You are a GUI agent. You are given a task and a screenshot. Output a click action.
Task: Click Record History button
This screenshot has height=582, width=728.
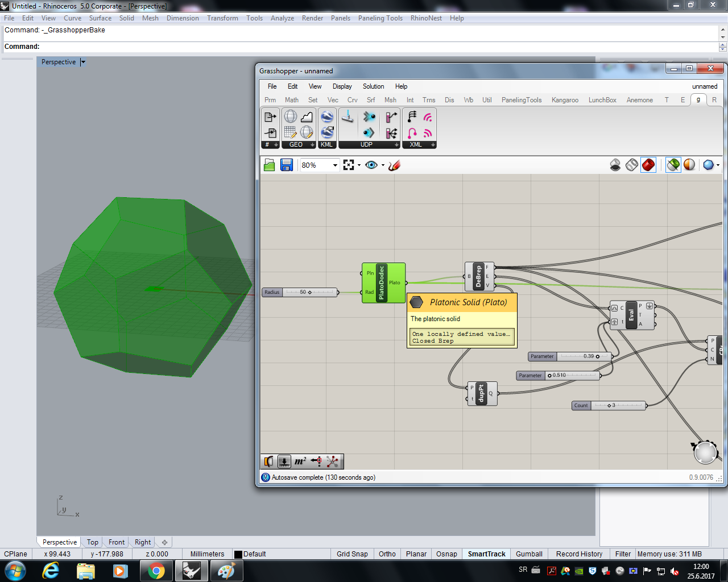coord(579,554)
